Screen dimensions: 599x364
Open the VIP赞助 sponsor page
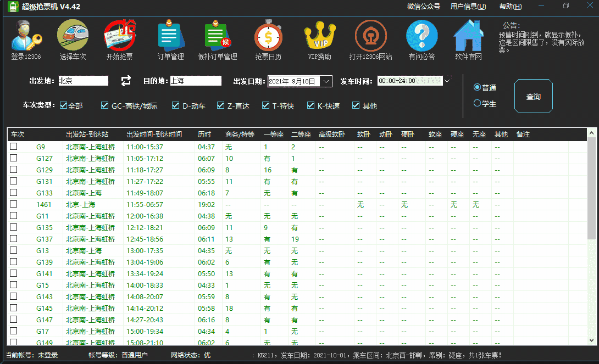(319, 38)
